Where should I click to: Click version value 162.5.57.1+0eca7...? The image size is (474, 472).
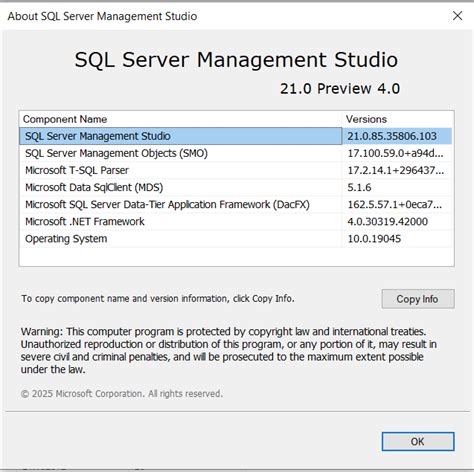395,204
